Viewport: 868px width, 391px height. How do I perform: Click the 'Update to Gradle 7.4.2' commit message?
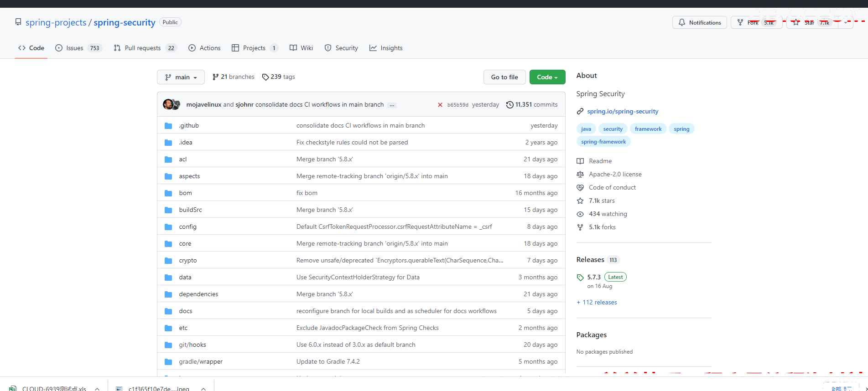pyautogui.click(x=328, y=362)
